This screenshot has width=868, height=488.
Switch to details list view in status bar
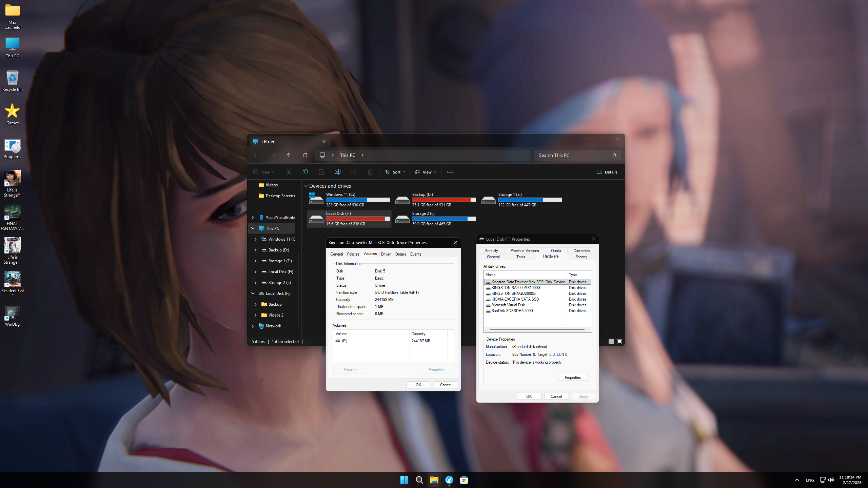tap(611, 342)
